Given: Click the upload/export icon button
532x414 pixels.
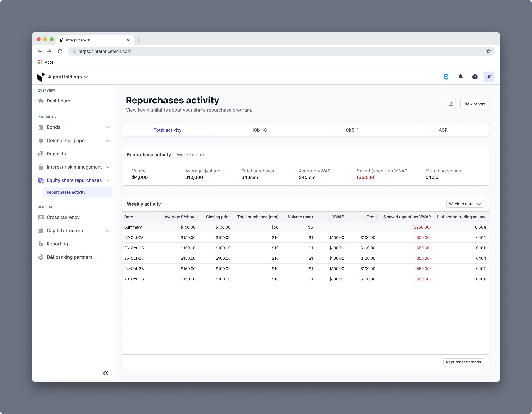Looking at the screenshot, I should pyautogui.click(x=451, y=104).
